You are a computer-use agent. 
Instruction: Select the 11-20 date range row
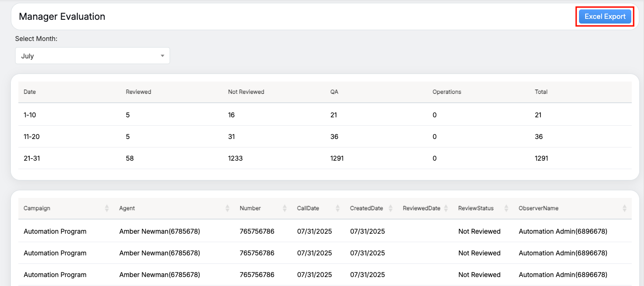click(32, 137)
